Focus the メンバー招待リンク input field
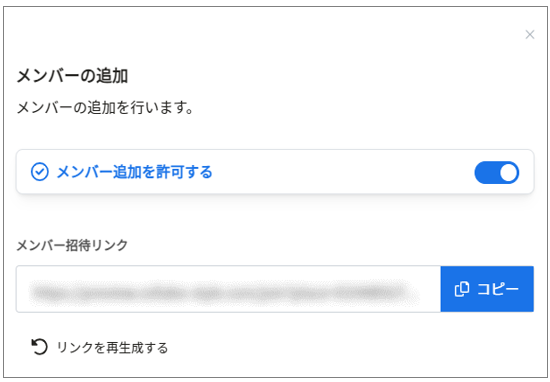The height and width of the screenshot is (382, 550). (x=228, y=289)
